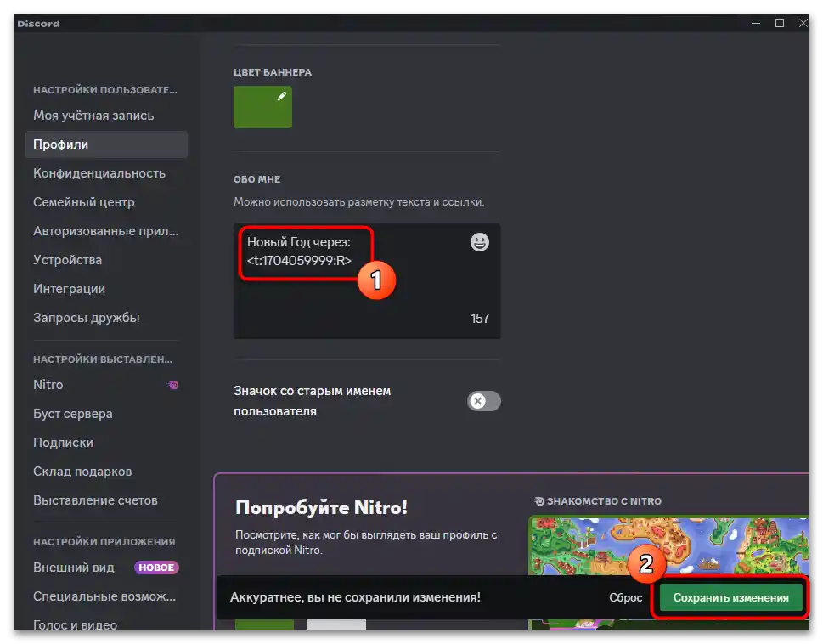Click Сброс to reset unsaved changes
823x644 pixels.
pyautogui.click(x=626, y=598)
